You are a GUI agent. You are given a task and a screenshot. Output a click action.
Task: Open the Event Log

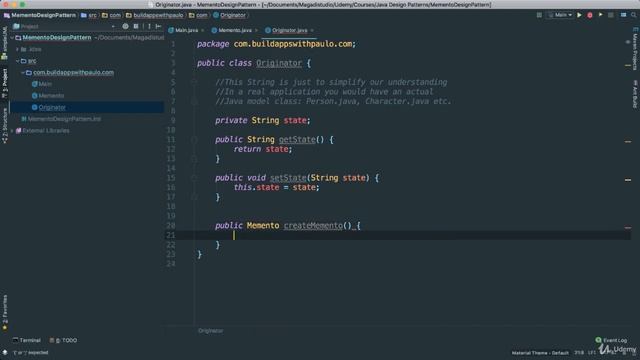tap(611, 340)
